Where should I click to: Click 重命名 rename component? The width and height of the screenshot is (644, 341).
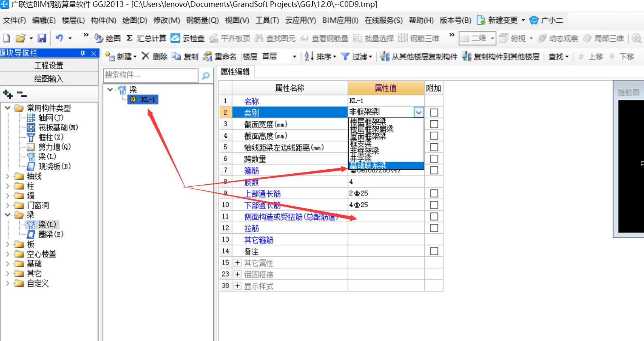click(x=220, y=56)
